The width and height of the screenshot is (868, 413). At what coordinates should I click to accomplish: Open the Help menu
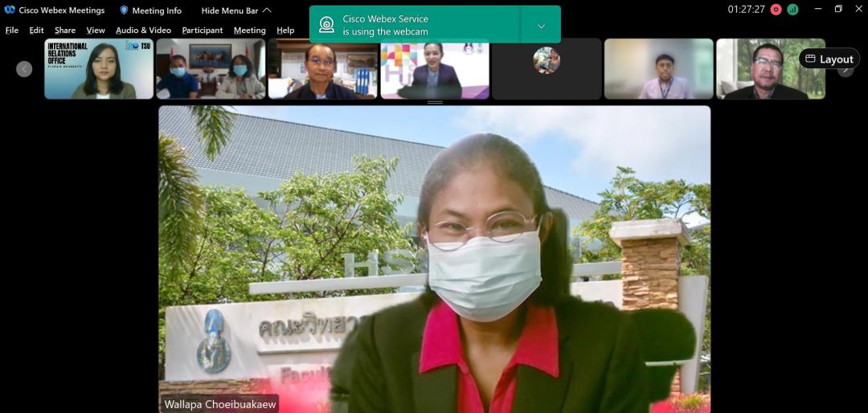pyautogui.click(x=285, y=31)
